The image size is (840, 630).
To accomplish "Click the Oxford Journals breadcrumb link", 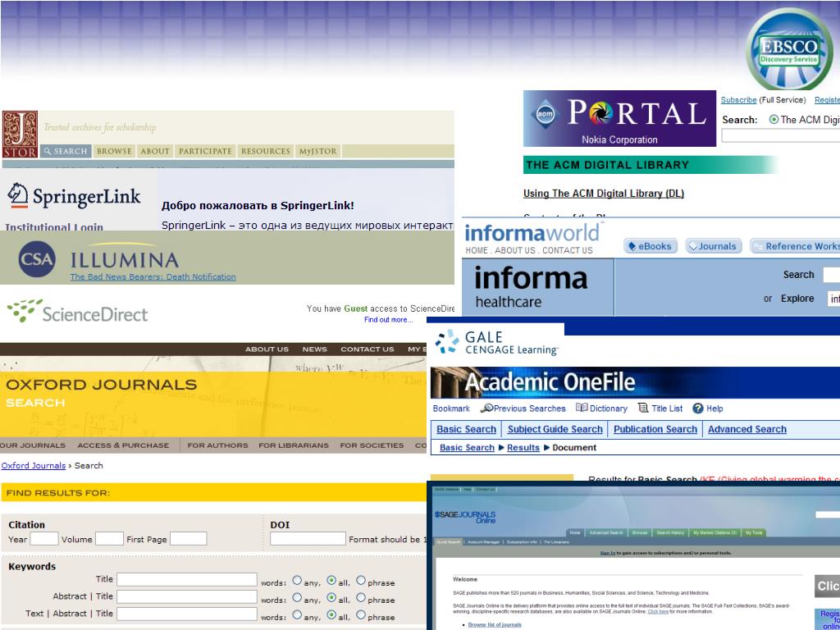I will (33, 466).
